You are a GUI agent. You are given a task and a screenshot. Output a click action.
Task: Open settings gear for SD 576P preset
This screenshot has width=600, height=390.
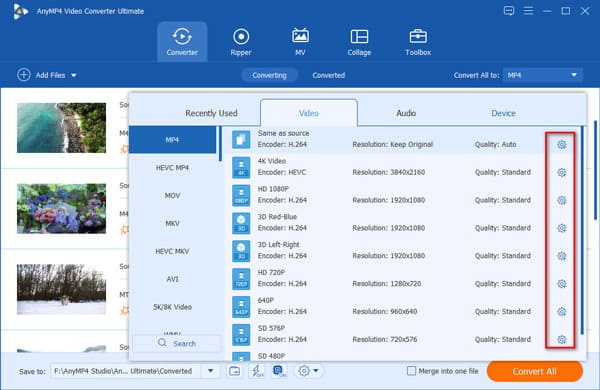pos(561,339)
